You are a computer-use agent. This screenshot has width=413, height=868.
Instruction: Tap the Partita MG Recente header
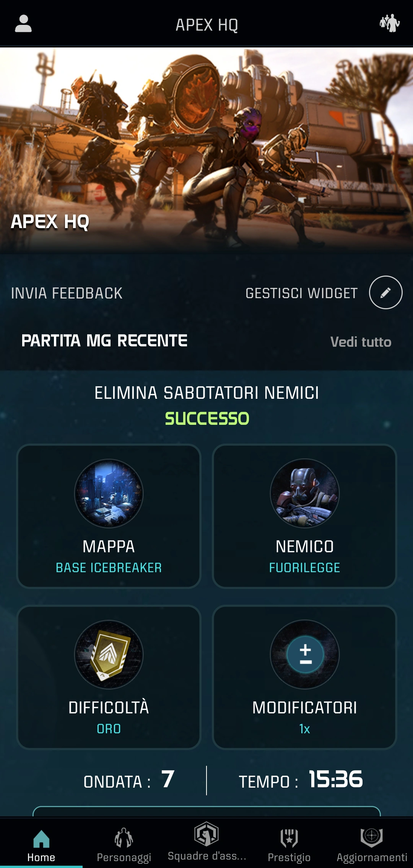point(104,341)
